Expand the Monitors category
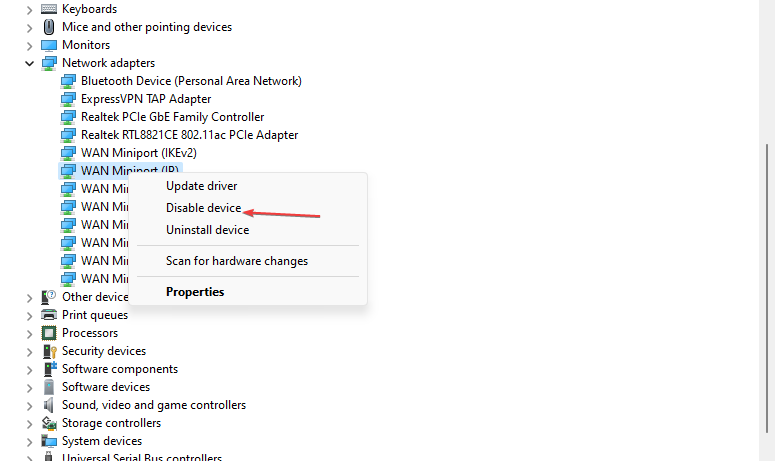This screenshot has width=775, height=461. [30, 46]
